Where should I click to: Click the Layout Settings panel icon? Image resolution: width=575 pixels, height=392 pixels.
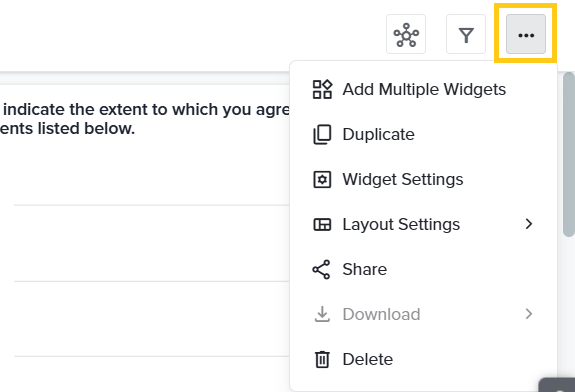coord(322,224)
